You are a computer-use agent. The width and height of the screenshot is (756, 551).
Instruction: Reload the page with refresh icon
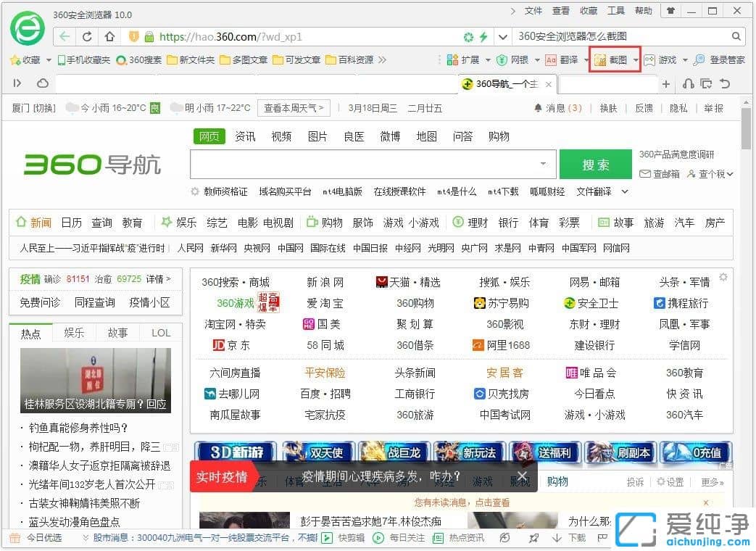[x=87, y=37]
